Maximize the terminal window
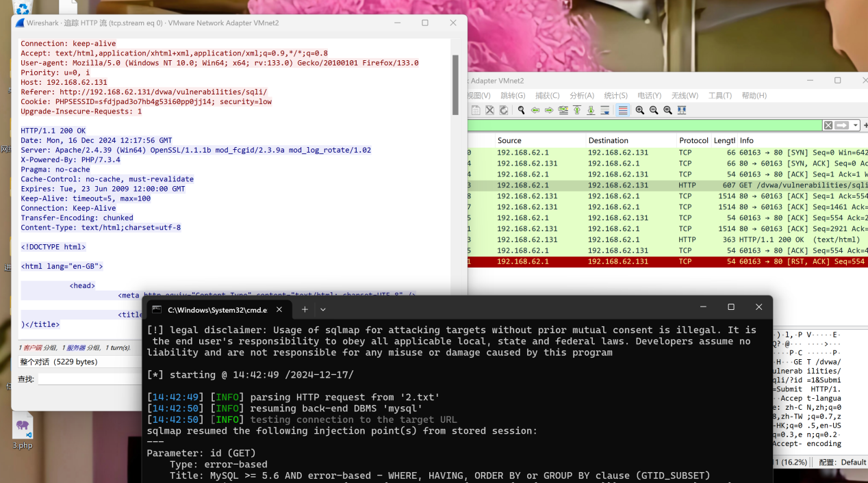The height and width of the screenshot is (483, 868). (x=731, y=307)
